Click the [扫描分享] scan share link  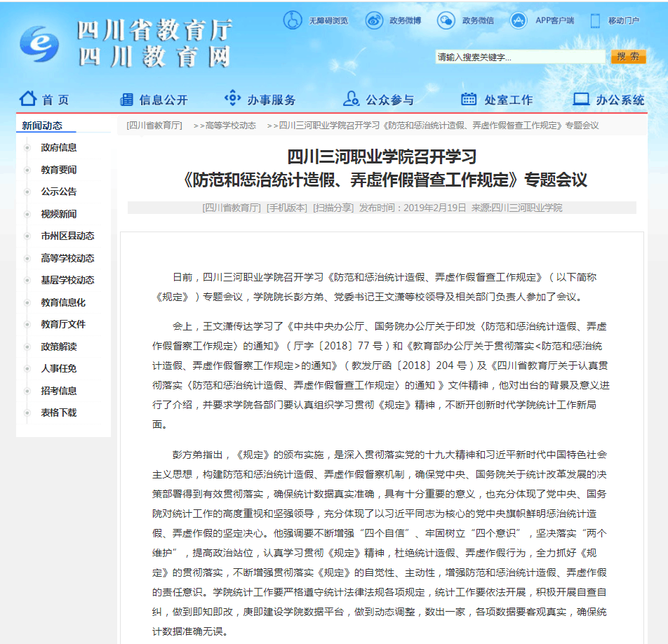pos(333,208)
